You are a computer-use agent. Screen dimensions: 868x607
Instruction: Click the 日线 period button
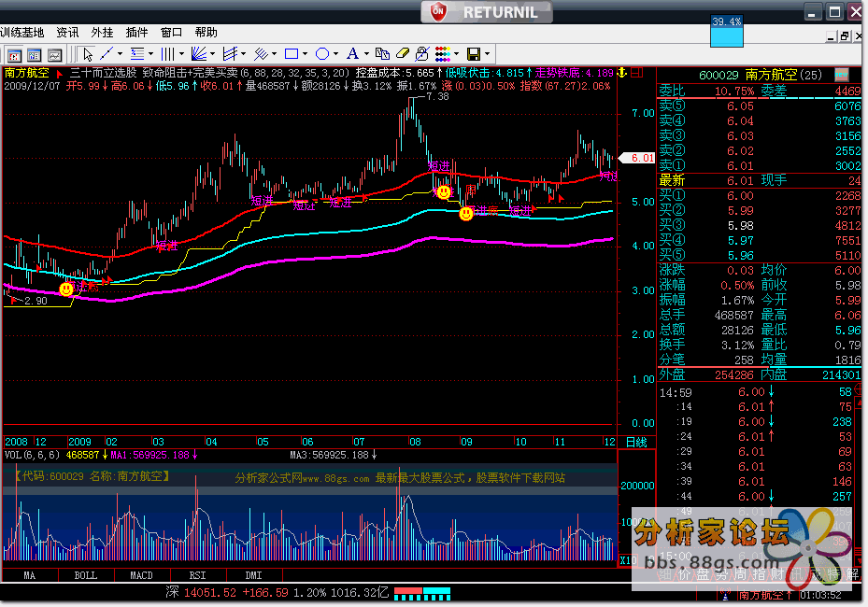point(636,442)
